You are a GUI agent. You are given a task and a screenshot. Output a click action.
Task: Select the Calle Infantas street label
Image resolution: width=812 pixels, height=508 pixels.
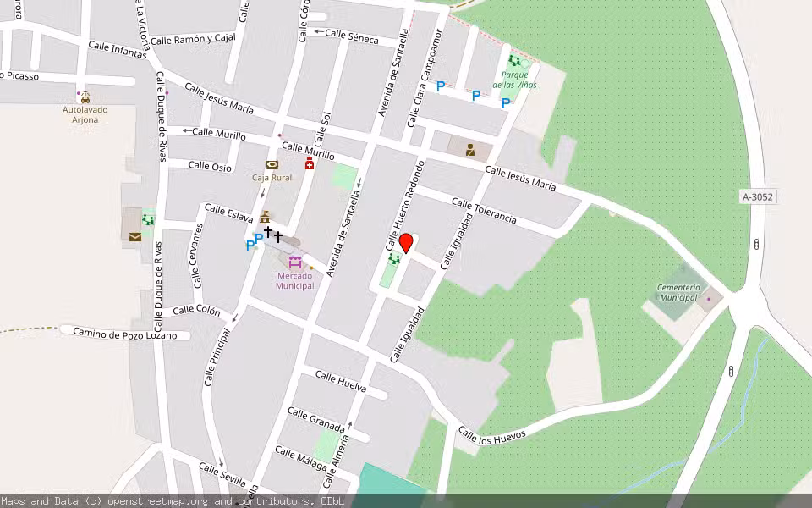point(118,49)
